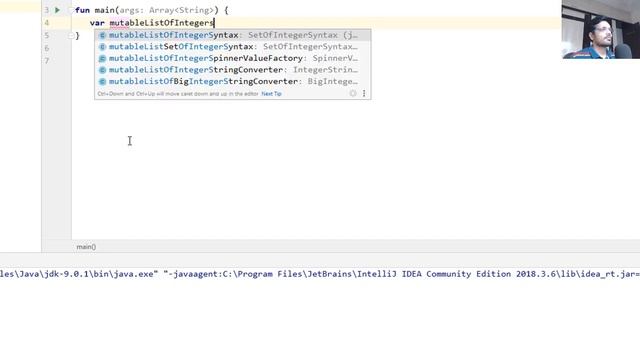Screen dimensions: 640x360
Task: Click class icon beside mutableListSetOfIntegerSyntax
Action: pos(102,47)
